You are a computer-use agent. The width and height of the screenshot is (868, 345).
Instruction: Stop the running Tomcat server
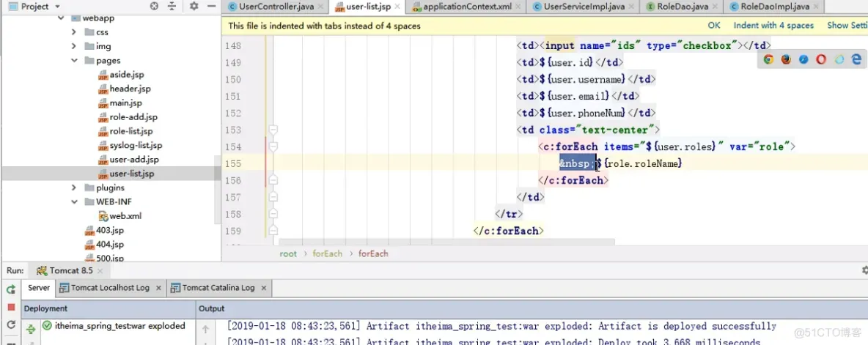coord(10,307)
